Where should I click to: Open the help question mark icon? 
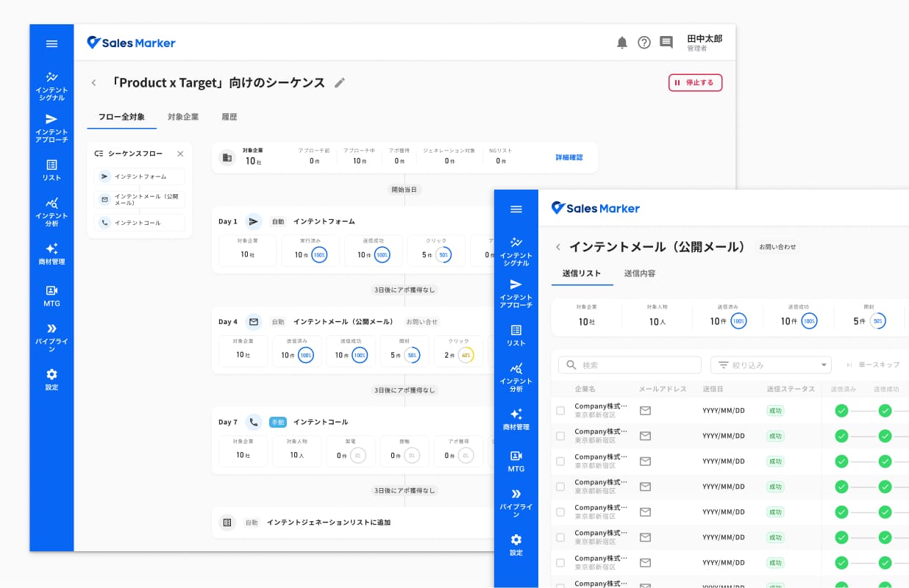click(x=644, y=43)
